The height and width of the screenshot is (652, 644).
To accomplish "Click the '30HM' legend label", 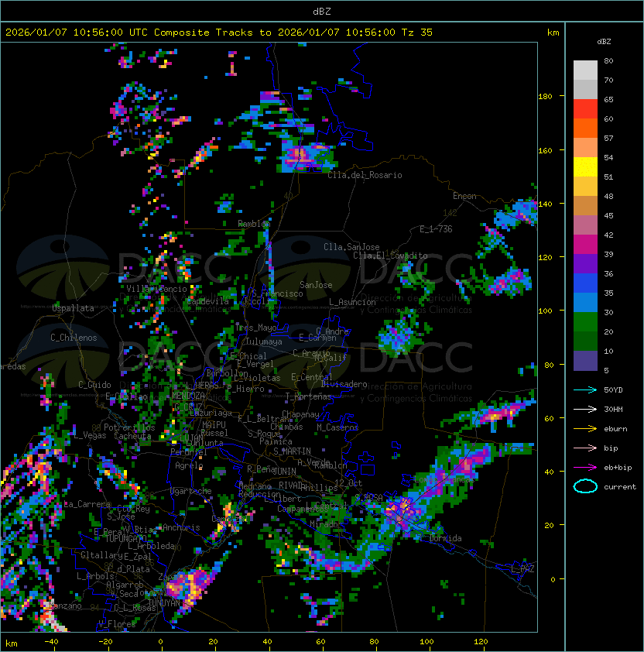I will [613, 409].
